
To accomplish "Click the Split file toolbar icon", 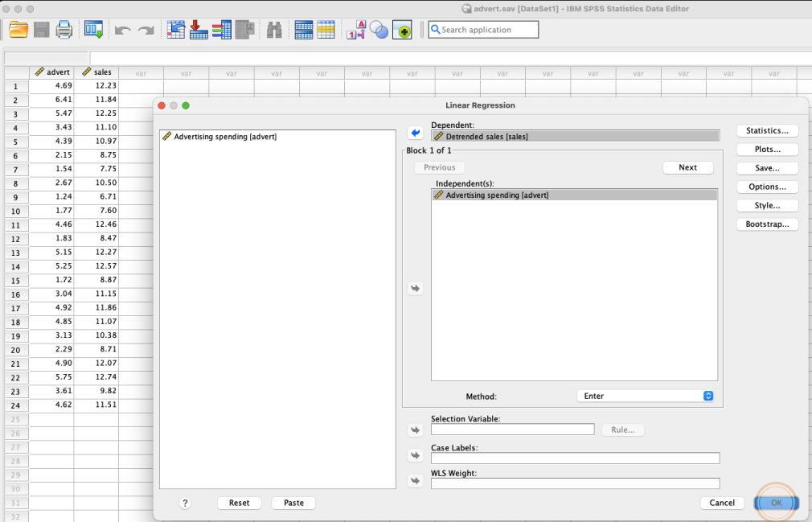I will point(303,30).
